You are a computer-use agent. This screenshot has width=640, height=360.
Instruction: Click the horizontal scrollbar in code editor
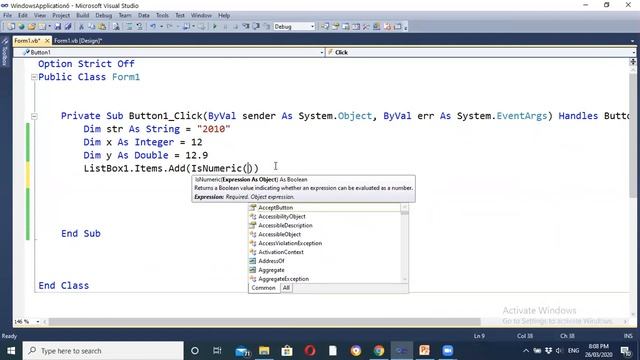point(264,322)
